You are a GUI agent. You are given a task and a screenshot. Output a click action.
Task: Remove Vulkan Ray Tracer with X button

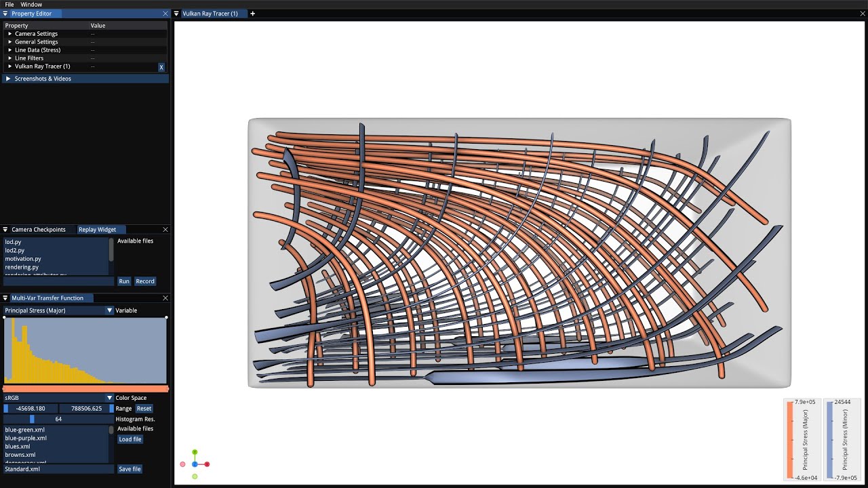161,67
